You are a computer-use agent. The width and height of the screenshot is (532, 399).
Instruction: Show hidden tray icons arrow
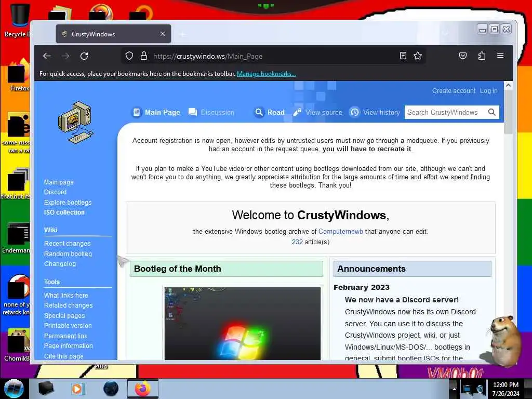[454, 389]
